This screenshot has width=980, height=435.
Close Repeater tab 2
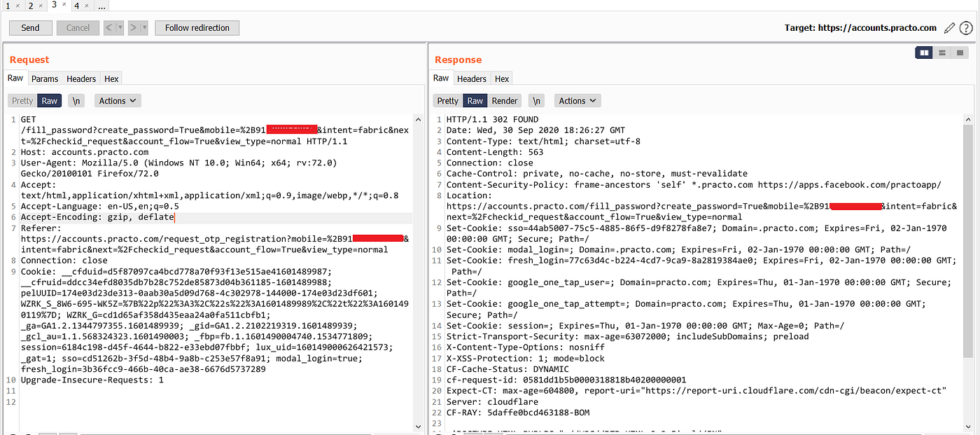pyautogui.click(x=41, y=6)
